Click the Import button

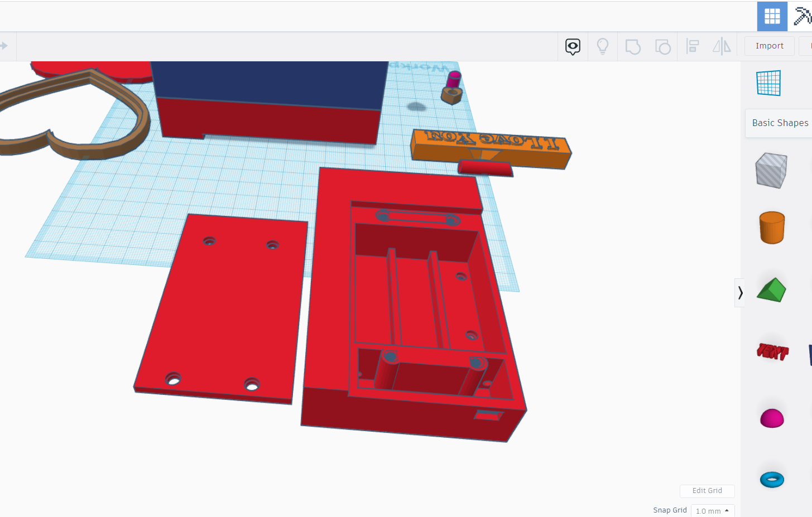(x=770, y=46)
